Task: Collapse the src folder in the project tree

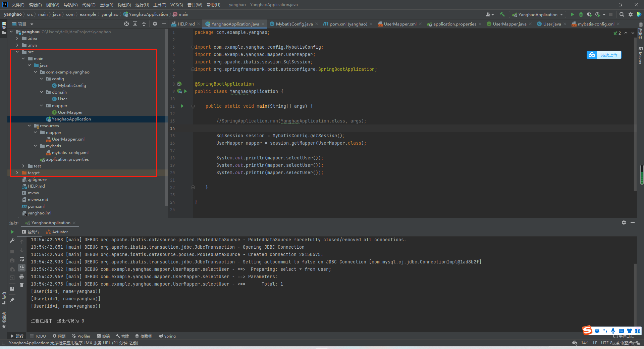Action: (x=17, y=52)
